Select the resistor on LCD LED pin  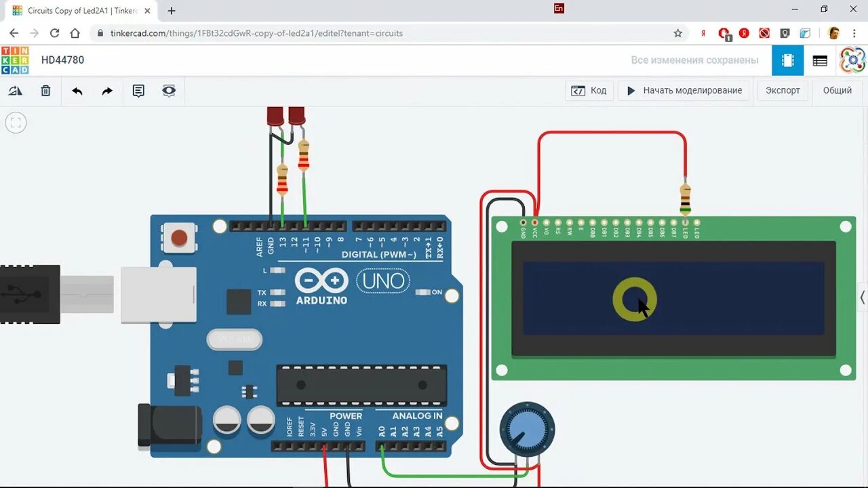(x=686, y=199)
